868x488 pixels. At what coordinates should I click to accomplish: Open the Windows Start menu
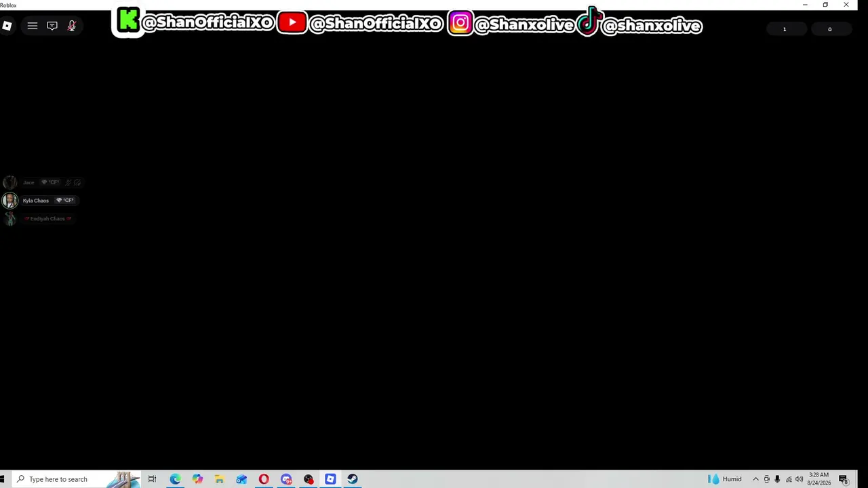(3, 479)
